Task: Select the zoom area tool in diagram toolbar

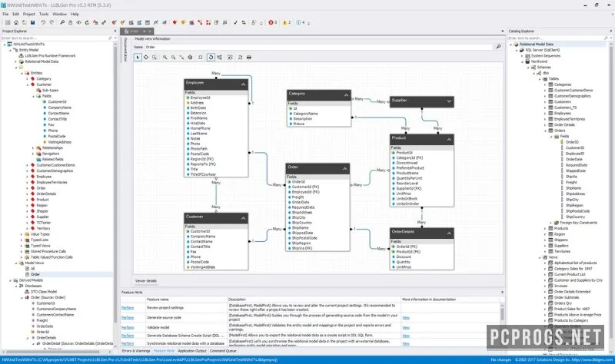Action: (155, 57)
